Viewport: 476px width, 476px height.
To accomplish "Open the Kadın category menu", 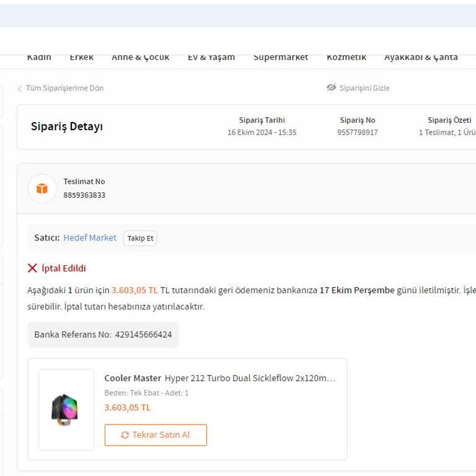I will [x=39, y=58].
